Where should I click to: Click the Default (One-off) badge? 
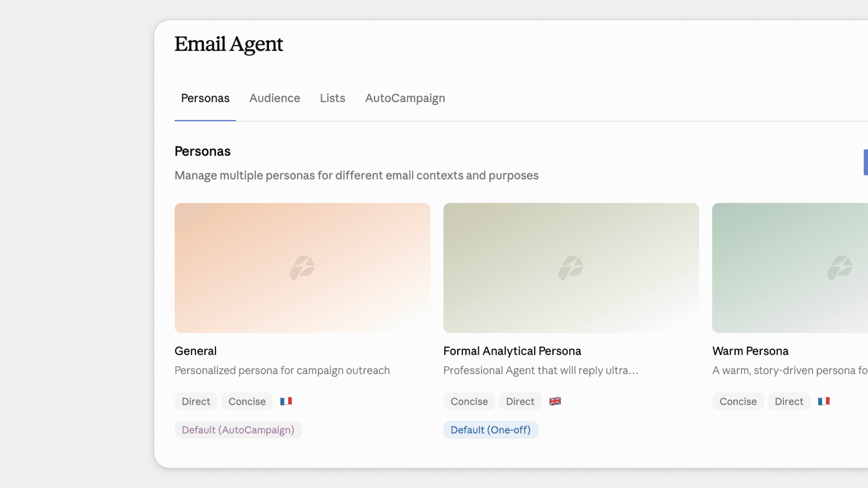[490, 430]
